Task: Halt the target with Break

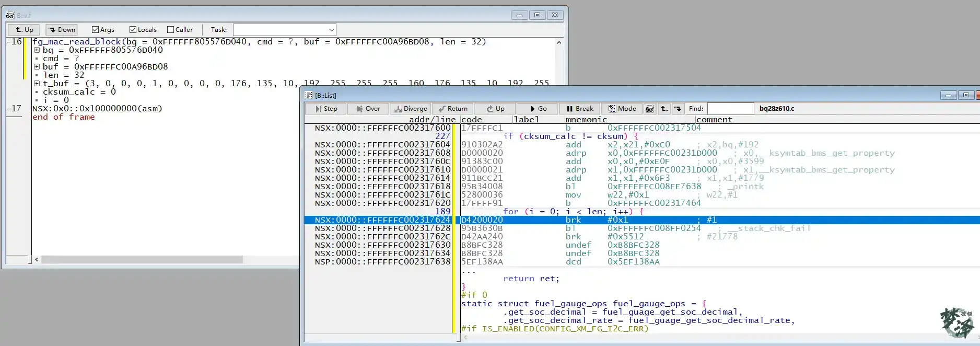Action: point(579,109)
